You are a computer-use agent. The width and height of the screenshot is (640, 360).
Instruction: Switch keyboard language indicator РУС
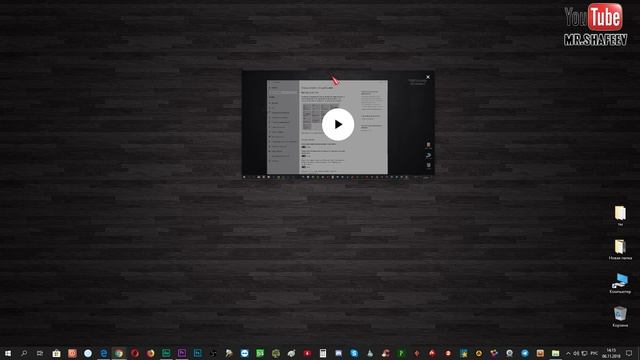point(594,353)
